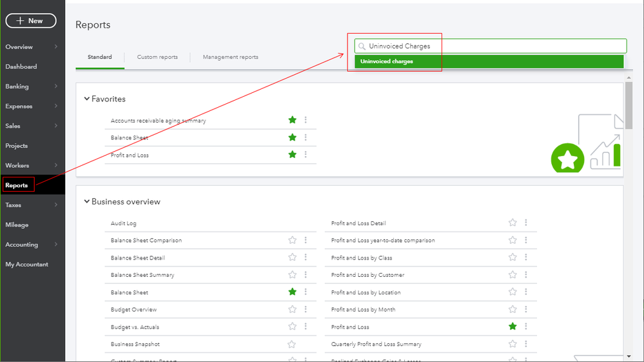Star the Profit and Loss by Month report

point(512,309)
